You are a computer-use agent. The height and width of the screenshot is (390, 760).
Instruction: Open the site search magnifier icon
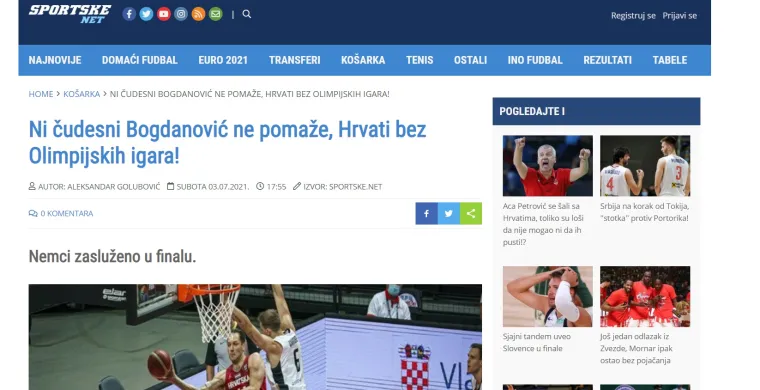click(247, 14)
